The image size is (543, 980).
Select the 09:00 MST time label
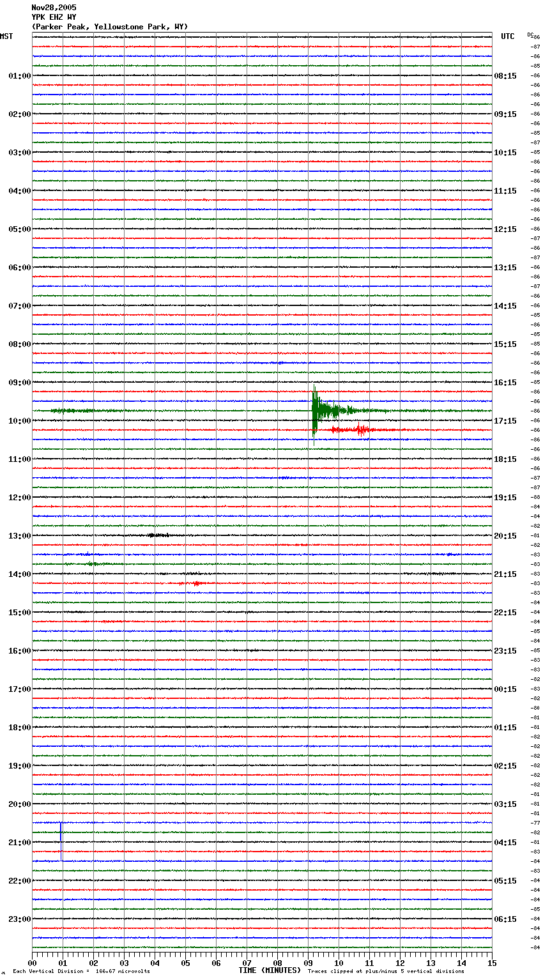click(x=20, y=383)
